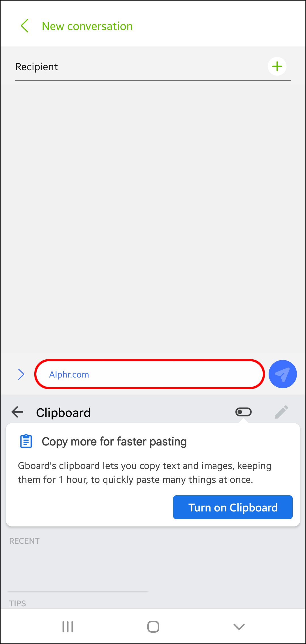Turn on Clipboard using the blue button

233,507
